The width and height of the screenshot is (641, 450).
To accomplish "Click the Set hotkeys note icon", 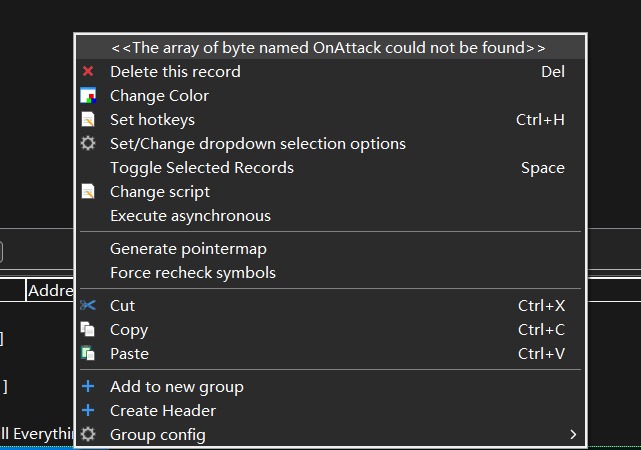I will coord(88,120).
